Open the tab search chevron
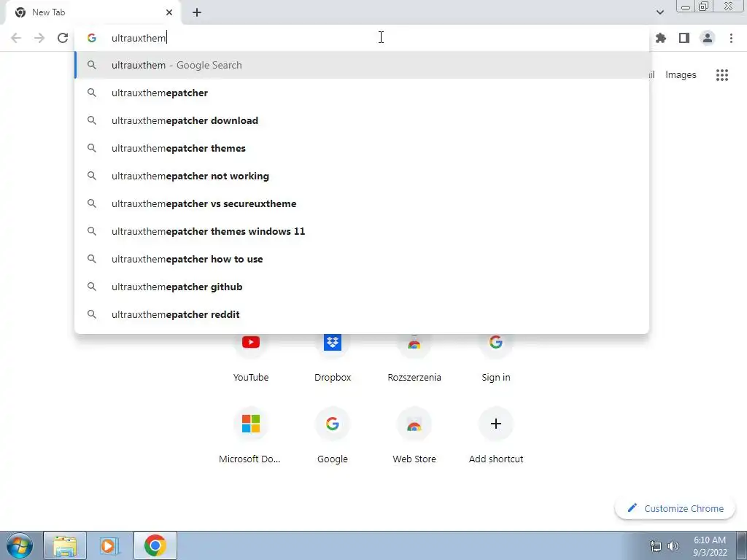This screenshot has height=560, width=747. coord(659,12)
